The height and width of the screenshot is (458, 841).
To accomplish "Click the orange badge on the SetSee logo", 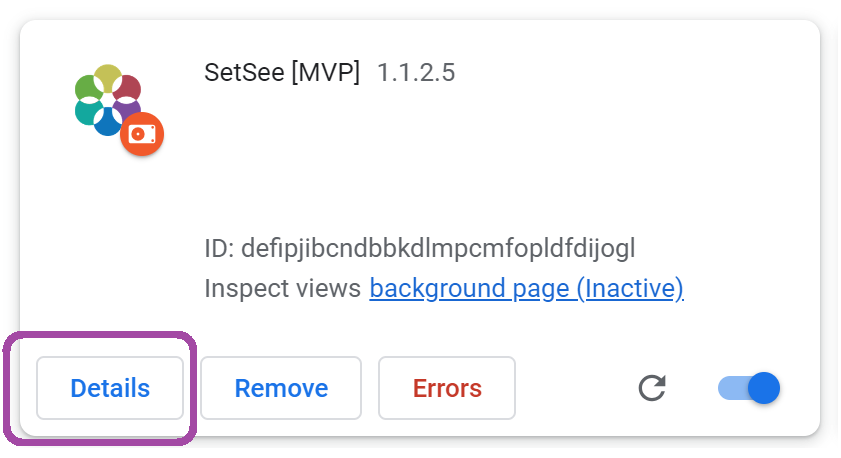I will click(x=142, y=134).
